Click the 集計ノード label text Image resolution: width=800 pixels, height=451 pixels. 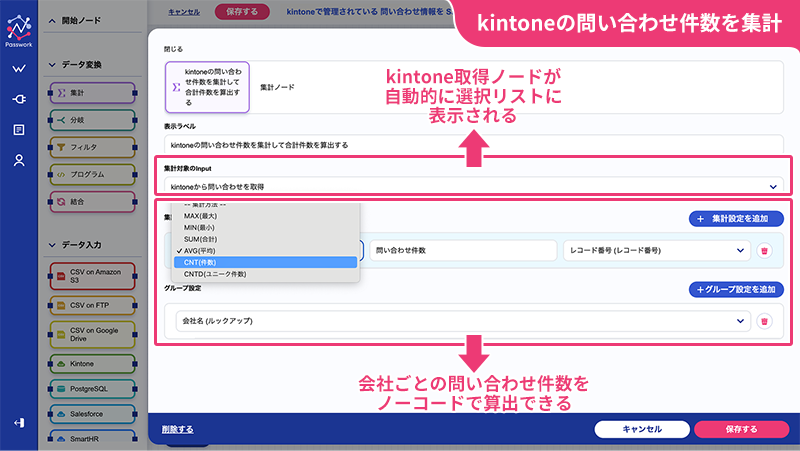[277, 87]
